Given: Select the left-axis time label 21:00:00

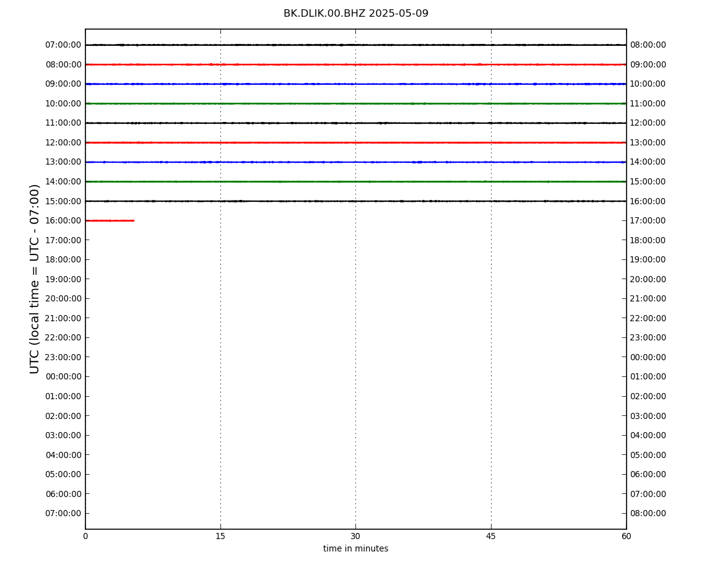Looking at the screenshot, I should coord(63,318).
